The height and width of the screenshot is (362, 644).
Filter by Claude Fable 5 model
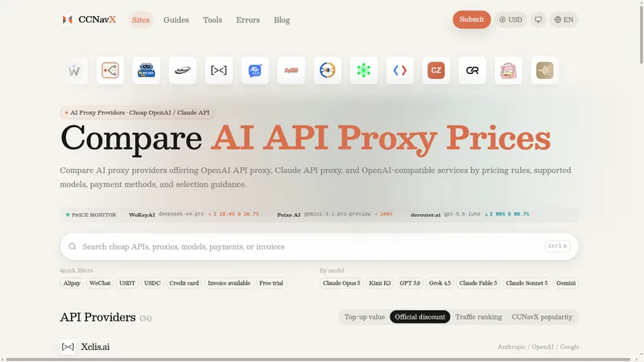[x=478, y=283]
